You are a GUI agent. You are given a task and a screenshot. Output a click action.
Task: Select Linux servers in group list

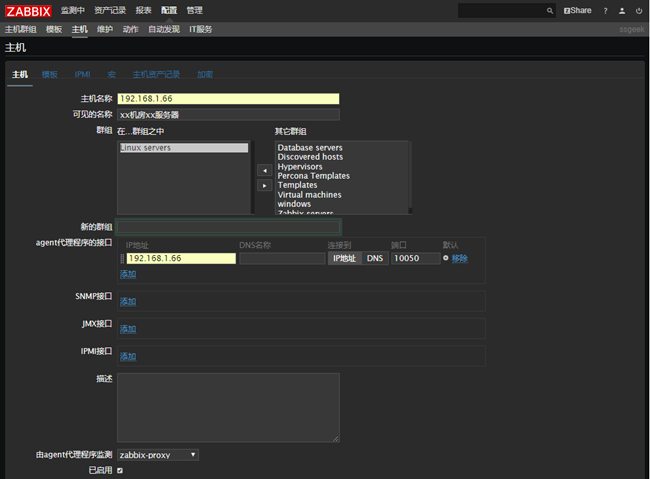click(x=184, y=148)
